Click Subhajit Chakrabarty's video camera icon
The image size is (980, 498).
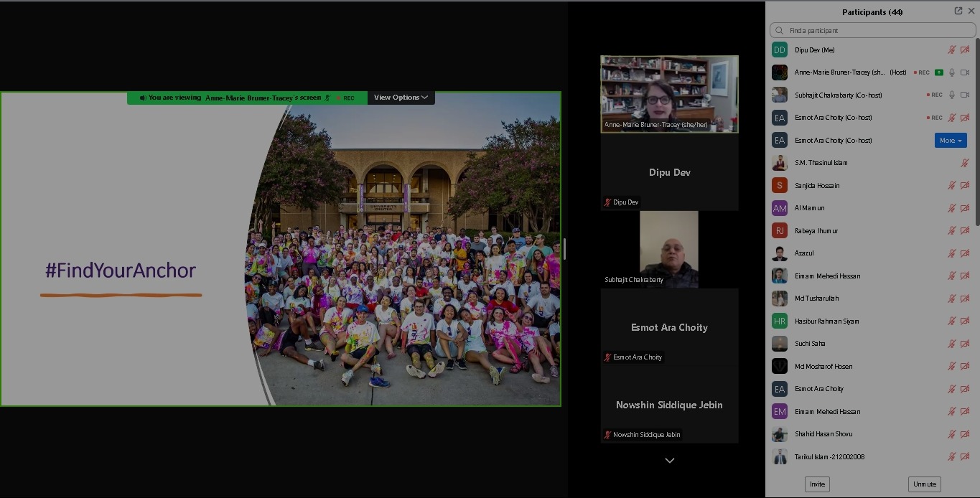point(965,95)
